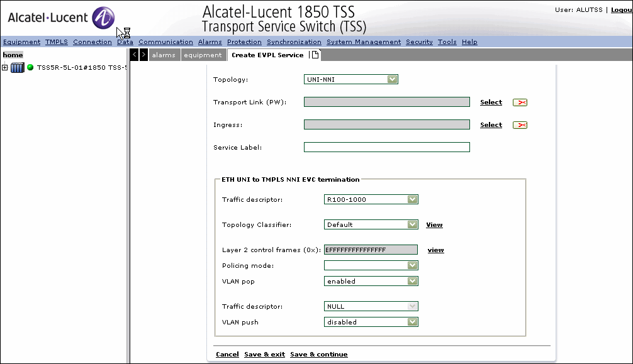Open the System Management menu
Viewport: 633px width, 364px height.
pyautogui.click(x=364, y=42)
